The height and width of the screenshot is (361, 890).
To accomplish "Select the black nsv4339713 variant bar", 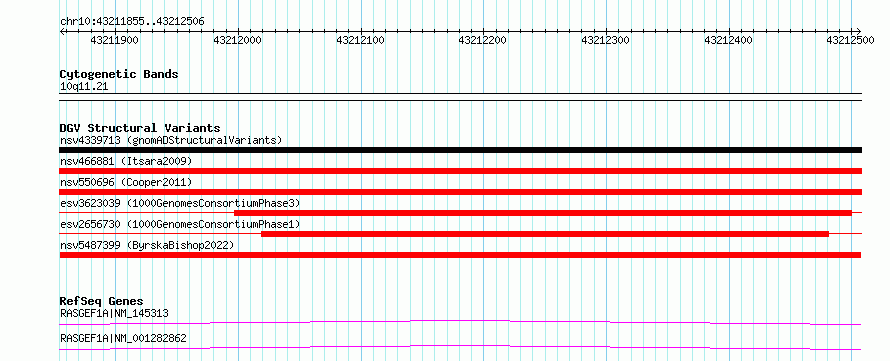I will (460, 150).
